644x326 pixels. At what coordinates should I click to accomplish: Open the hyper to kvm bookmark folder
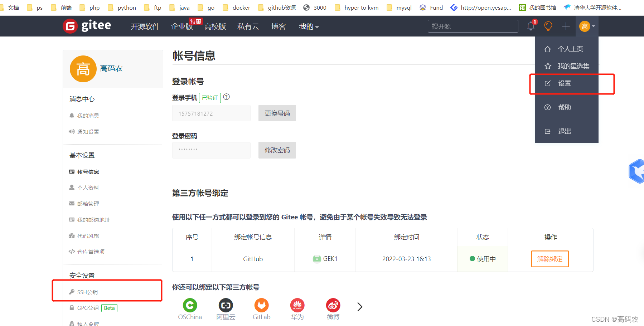tap(357, 8)
